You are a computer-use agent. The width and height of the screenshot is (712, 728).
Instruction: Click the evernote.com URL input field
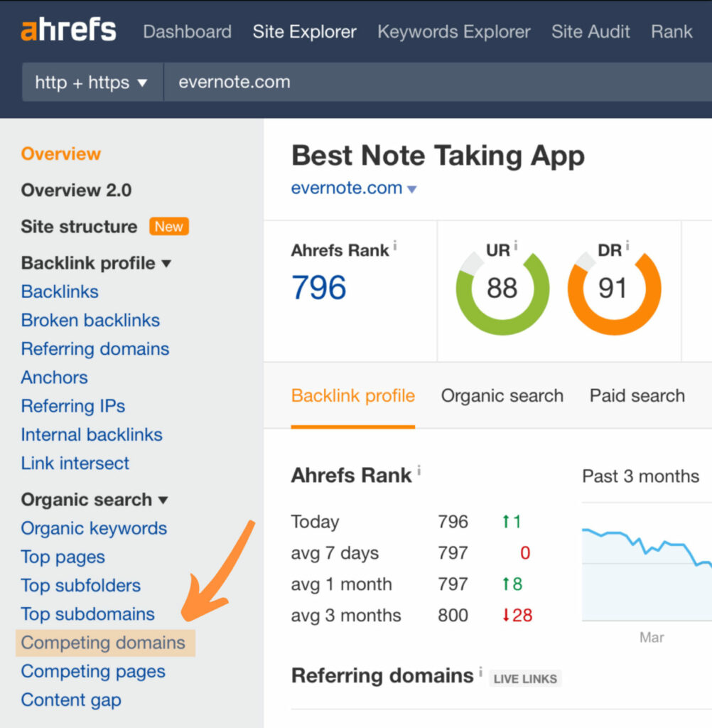pos(426,82)
